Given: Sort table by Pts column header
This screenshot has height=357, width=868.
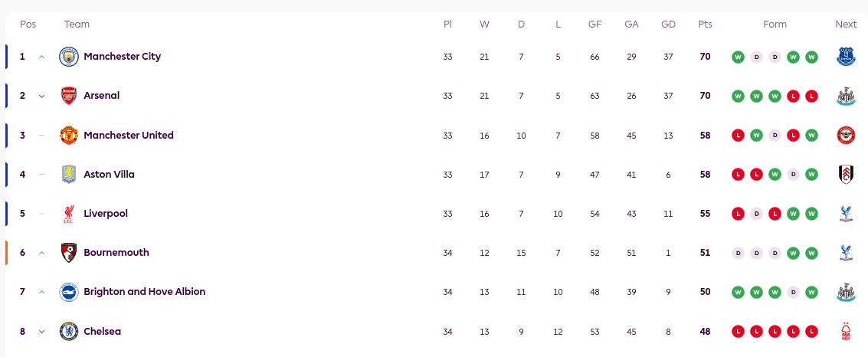Looking at the screenshot, I should (x=705, y=25).
